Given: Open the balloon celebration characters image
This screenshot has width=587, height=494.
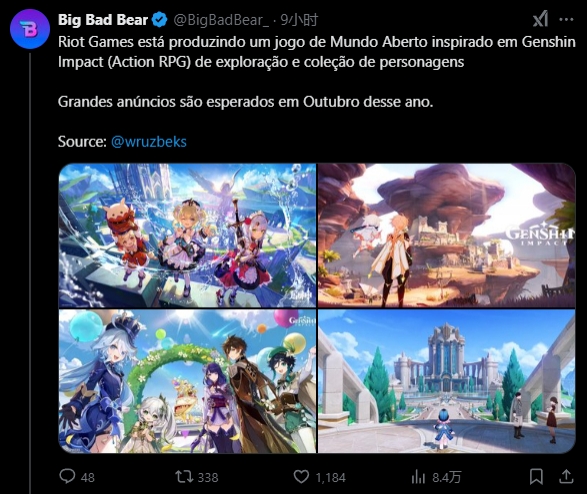Looking at the screenshot, I should pyautogui.click(x=188, y=381).
